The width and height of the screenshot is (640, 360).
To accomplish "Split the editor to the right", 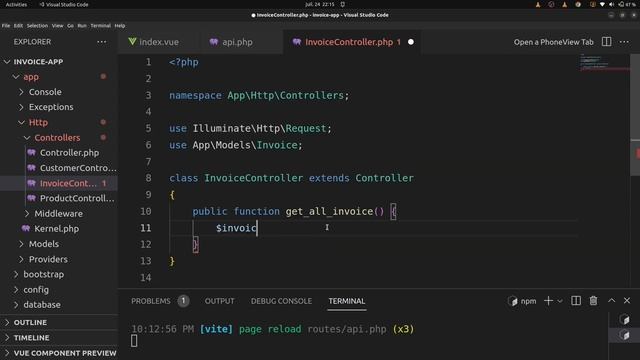I will coord(607,42).
